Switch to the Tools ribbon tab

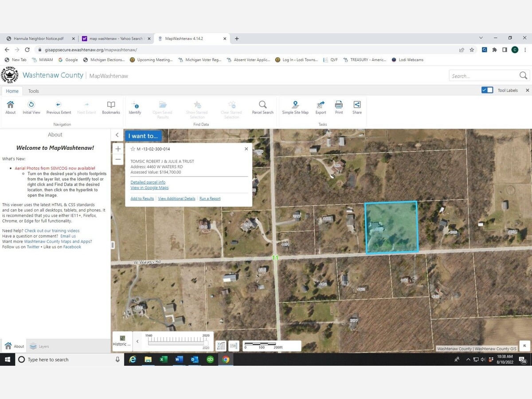point(34,91)
